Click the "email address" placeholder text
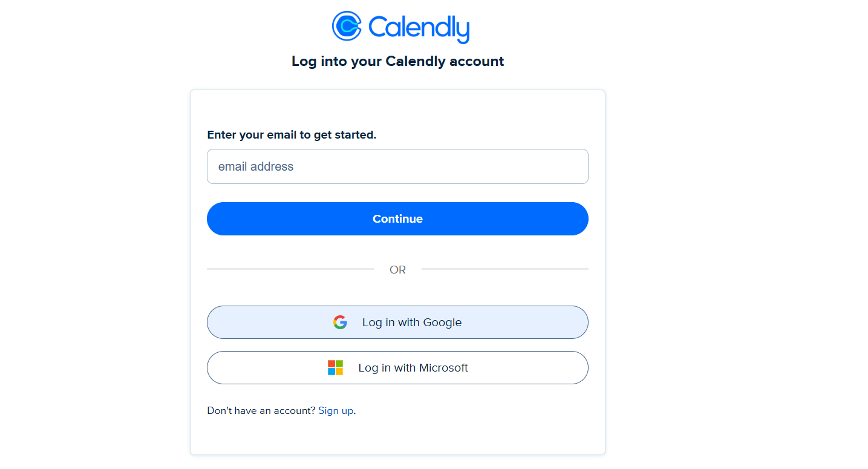Viewport: 868px width, 469px height. (x=256, y=166)
